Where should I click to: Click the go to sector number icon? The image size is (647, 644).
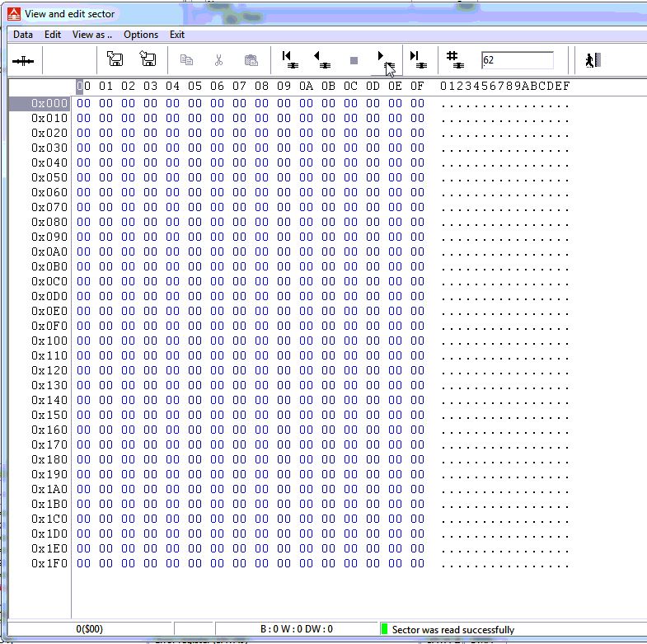[455, 59]
